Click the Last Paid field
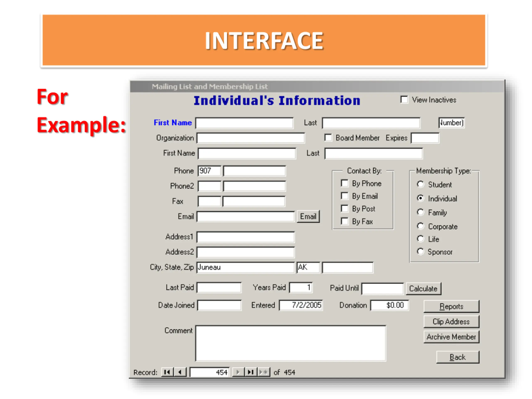The image size is (532, 399). pyautogui.click(x=219, y=287)
